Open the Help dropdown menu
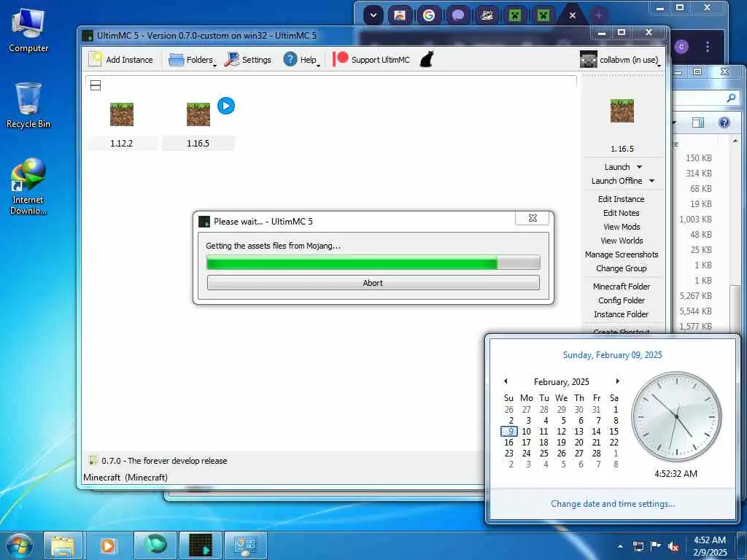The height and width of the screenshot is (560, 747). [301, 60]
